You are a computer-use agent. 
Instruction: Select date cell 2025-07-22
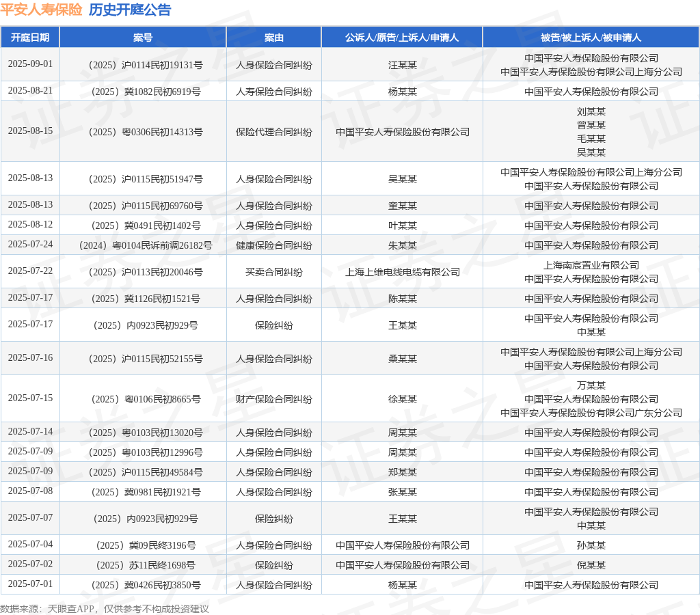pyautogui.click(x=30, y=271)
